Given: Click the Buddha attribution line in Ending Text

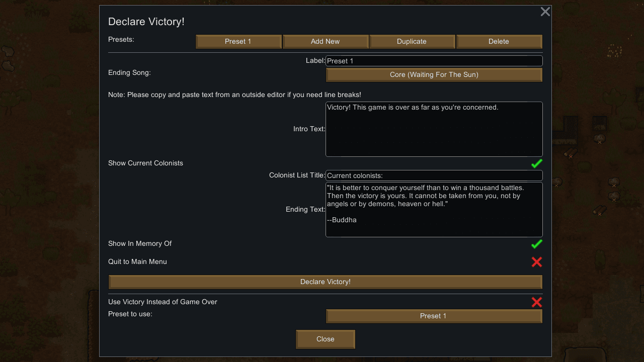Looking at the screenshot, I should click(342, 220).
